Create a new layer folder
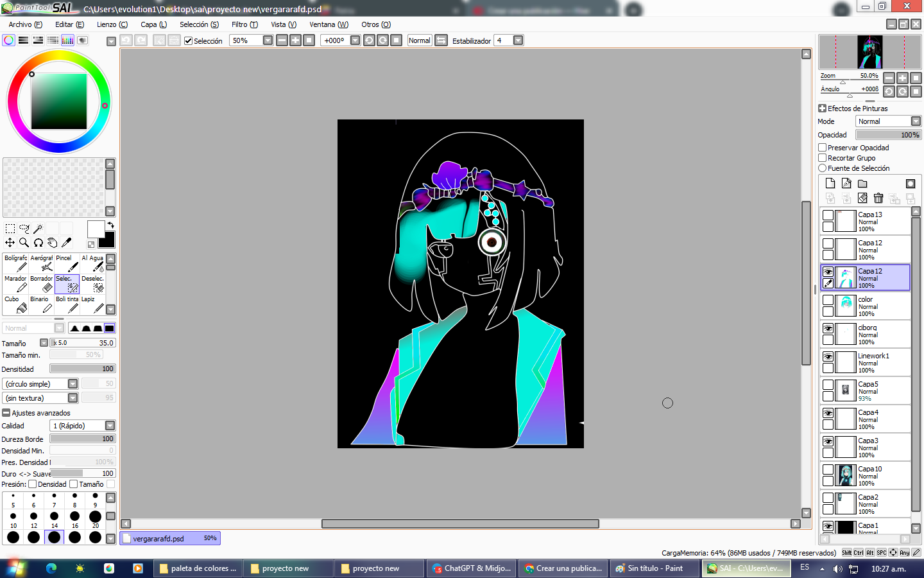 (x=862, y=183)
